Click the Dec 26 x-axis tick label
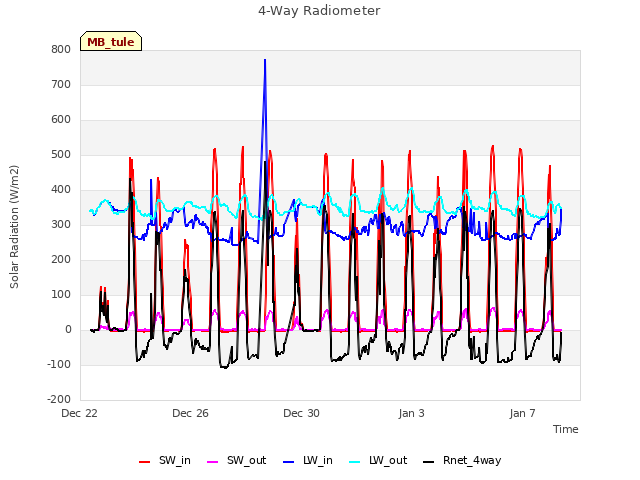This screenshot has width=640, height=480. [x=191, y=413]
